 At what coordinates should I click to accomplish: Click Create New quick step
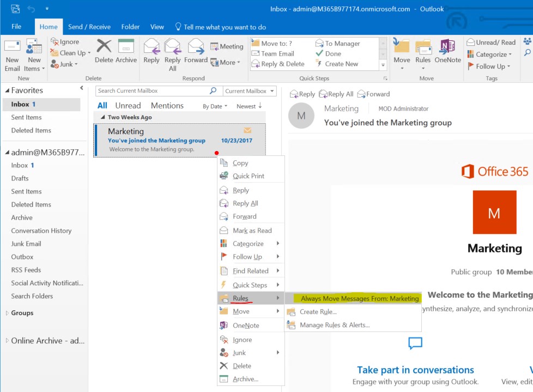click(337, 64)
